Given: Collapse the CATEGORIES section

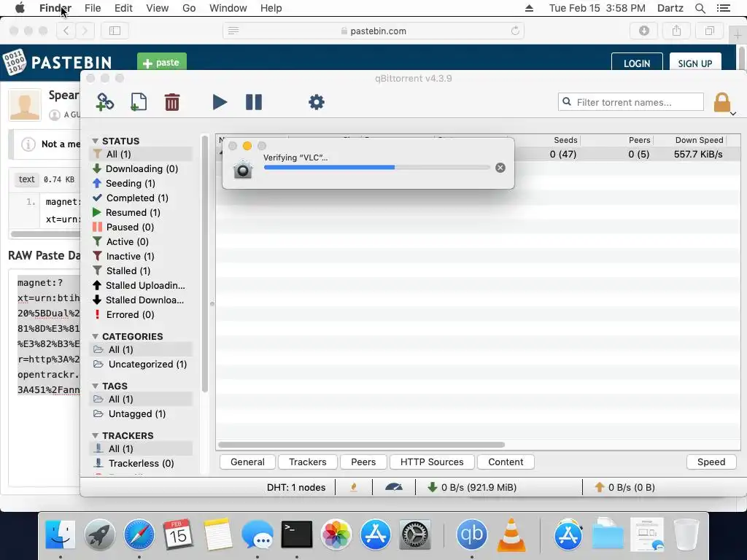Looking at the screenshot, I should pos(95,336).
